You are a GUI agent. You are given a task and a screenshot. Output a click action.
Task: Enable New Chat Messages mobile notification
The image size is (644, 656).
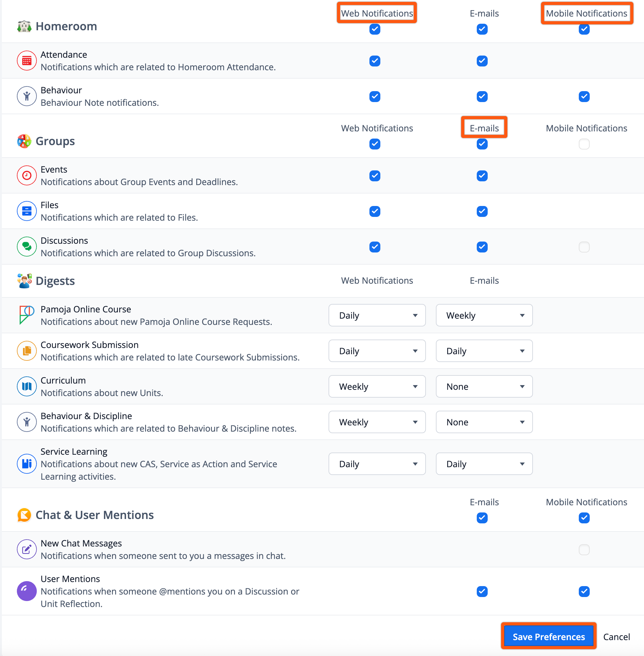pos(584,550)
